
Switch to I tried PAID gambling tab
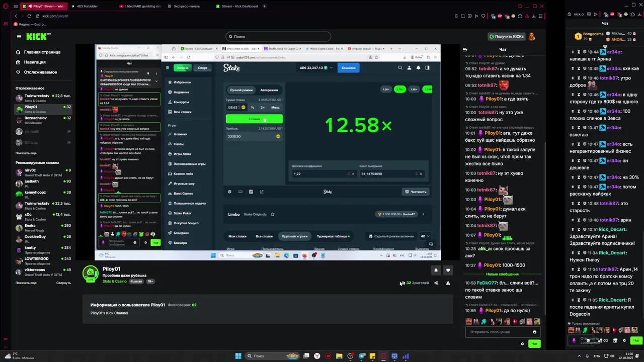pyautogui.click(x=140, y=6)
